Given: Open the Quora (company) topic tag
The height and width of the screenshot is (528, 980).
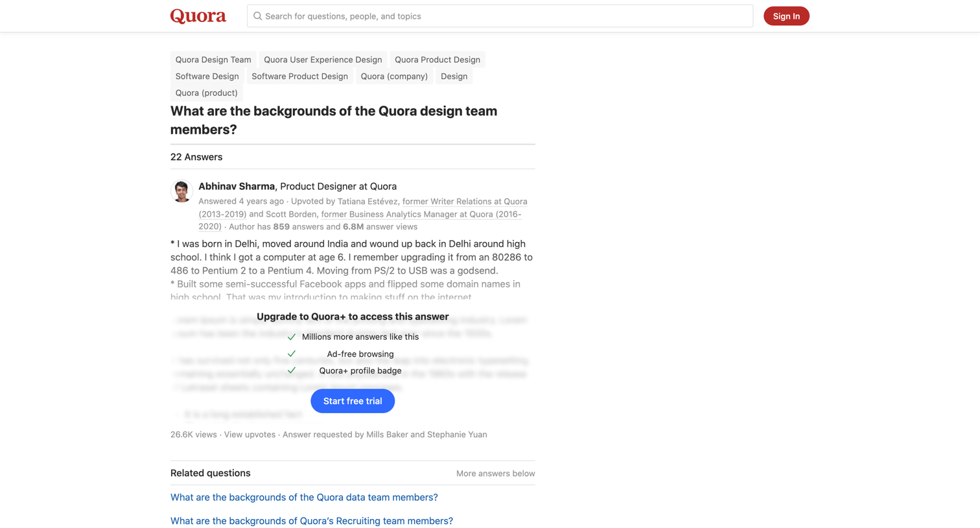Looking at the screenshot, I should click(394, 77).
